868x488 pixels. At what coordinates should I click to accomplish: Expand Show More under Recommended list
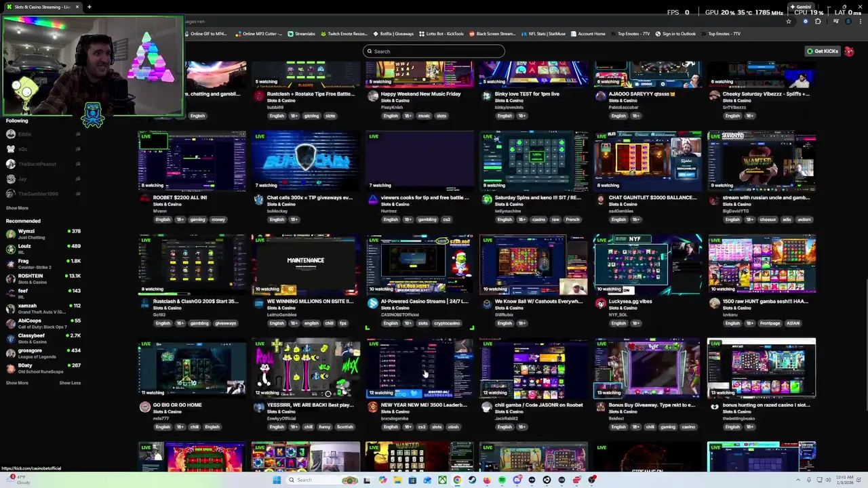coord(17,383)
